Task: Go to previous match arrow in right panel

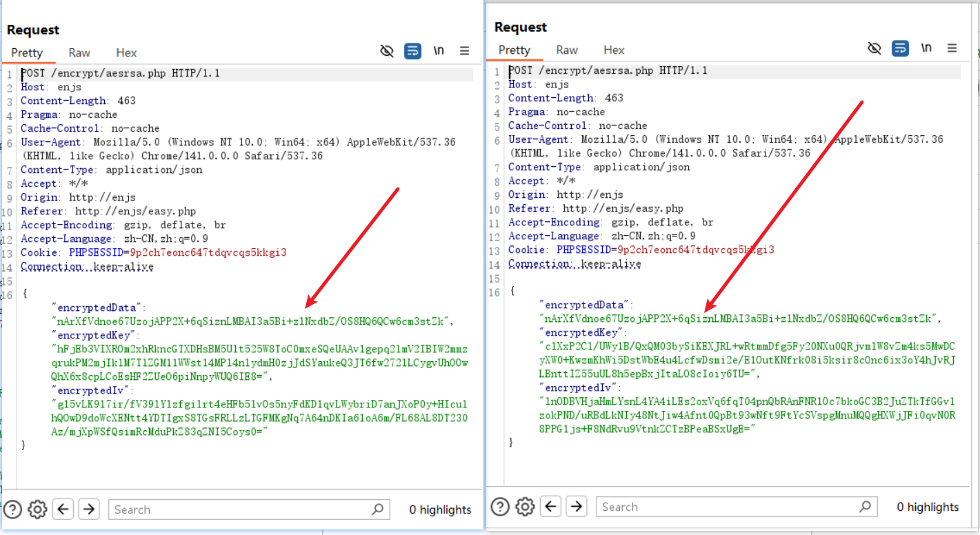Action: coord(551,507)
